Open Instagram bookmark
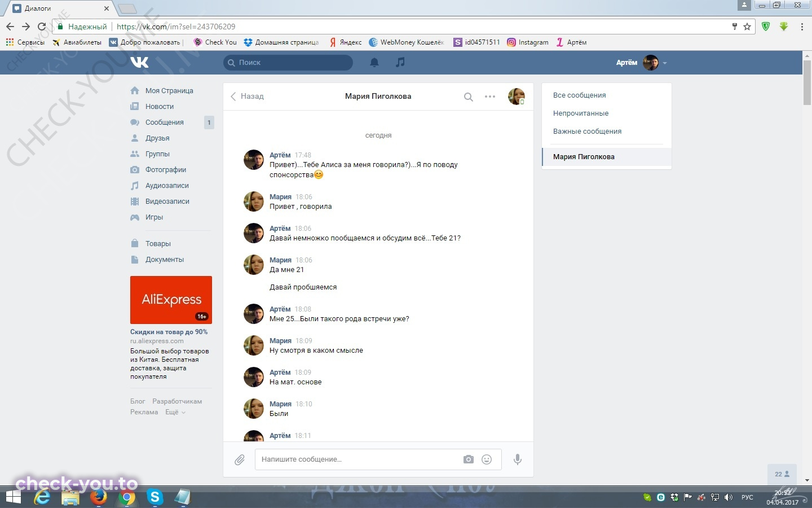812x508 pixels. coord(528,42)
